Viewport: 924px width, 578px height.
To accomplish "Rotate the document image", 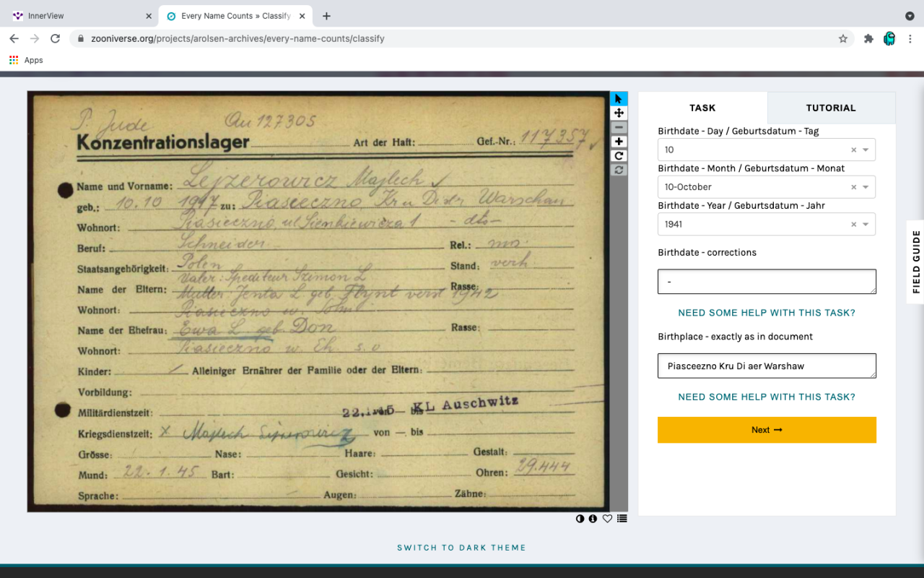I will point(619,156).
